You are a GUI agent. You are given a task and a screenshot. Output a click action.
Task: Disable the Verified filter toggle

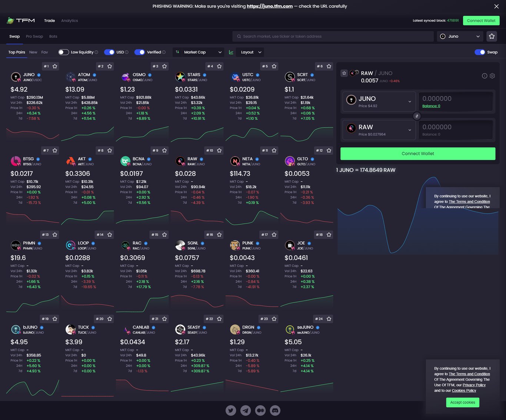coord(140,52)
